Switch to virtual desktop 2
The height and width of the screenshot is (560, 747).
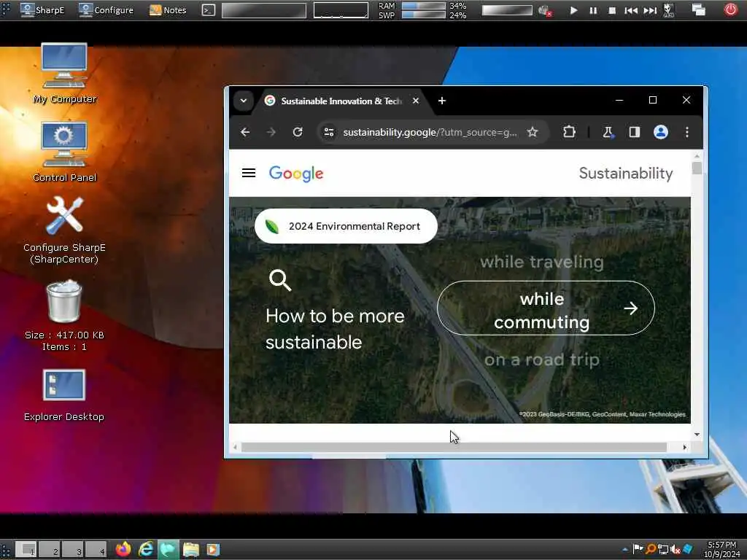(50, 550)
